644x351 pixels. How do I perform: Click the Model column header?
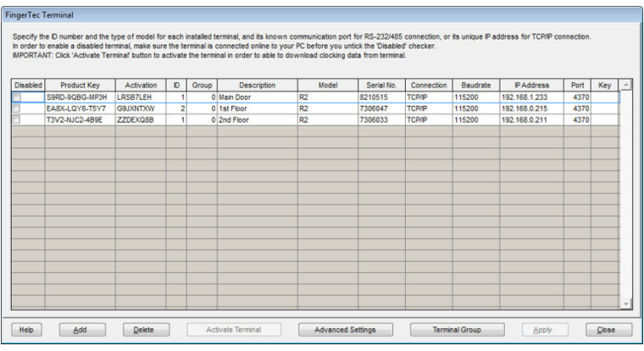click(x=328, y=85)
